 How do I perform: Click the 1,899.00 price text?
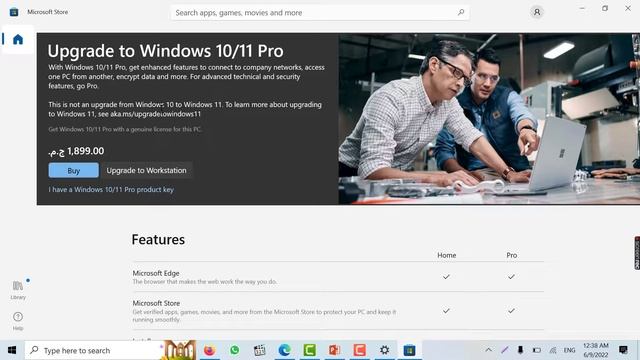pos(76,151)
